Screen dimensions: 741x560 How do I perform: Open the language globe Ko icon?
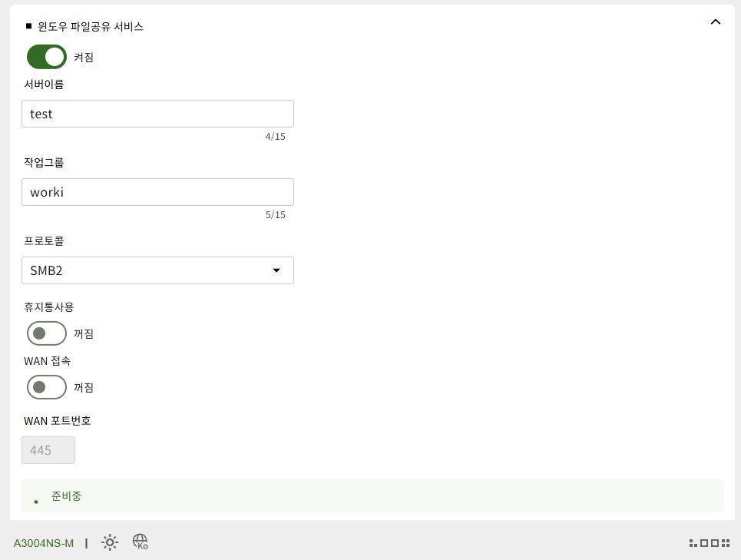(x=141, y=542)
